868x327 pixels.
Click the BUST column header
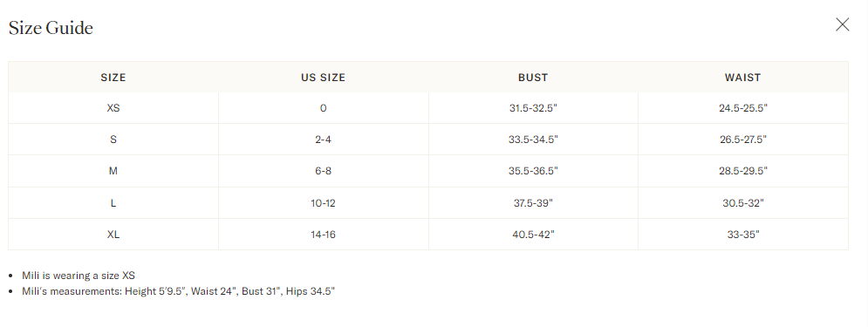click(x=533, y=78)
